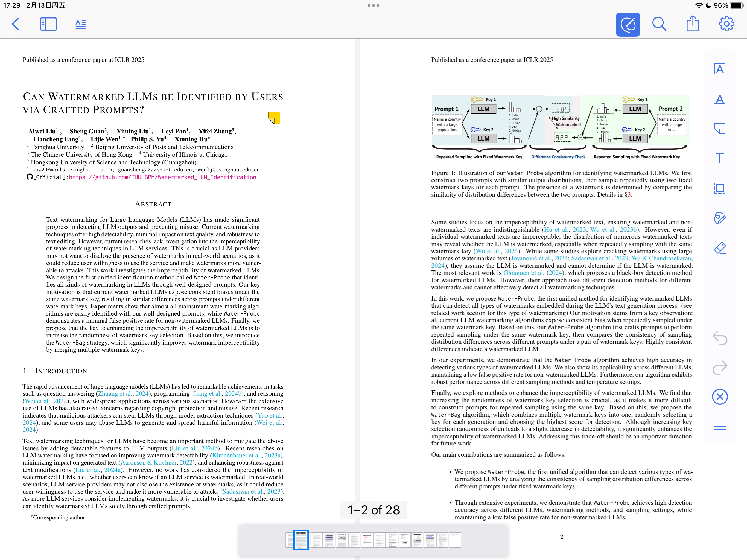Open the settings gear
This screenshot has height=560, width=747.
pos(726,24)
